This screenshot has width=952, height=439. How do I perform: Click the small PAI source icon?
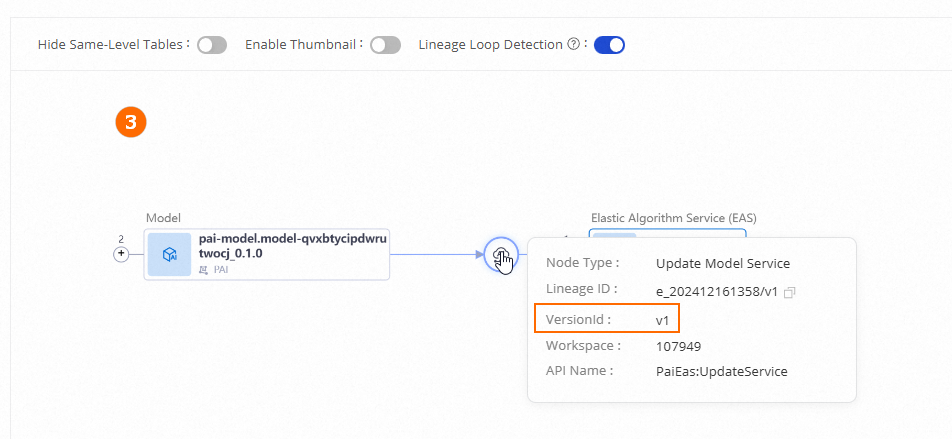(205, 270)
